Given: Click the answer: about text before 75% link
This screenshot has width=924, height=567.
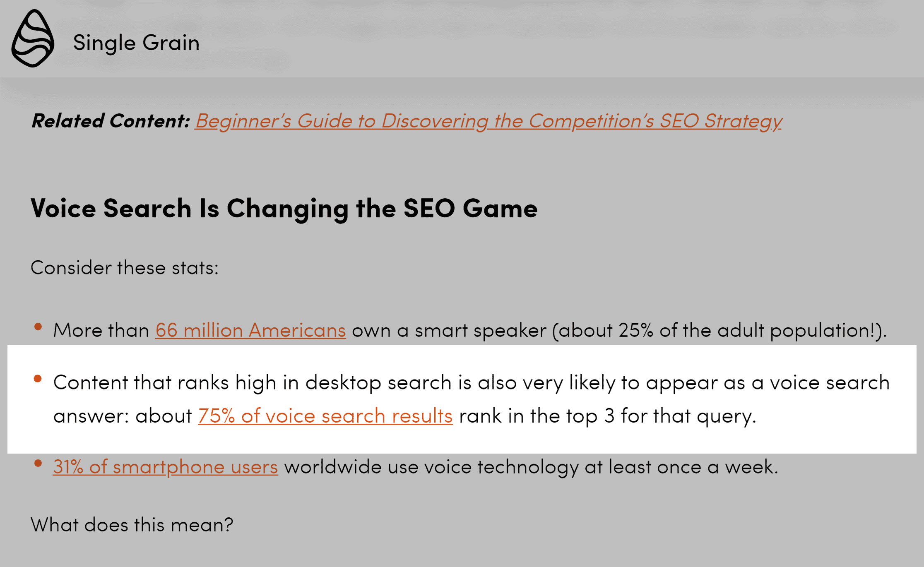Looking at the screenshot, I should (x=123, y=416).
